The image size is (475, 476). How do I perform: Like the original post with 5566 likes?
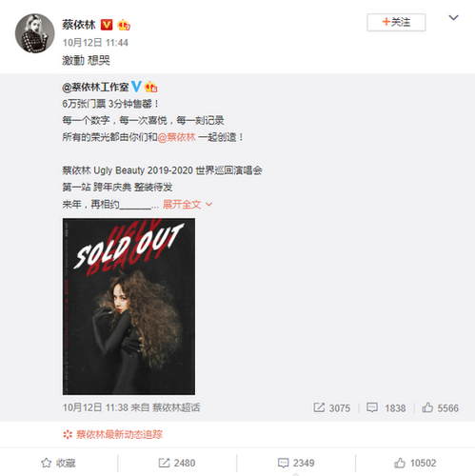click(x=440, y=407)
